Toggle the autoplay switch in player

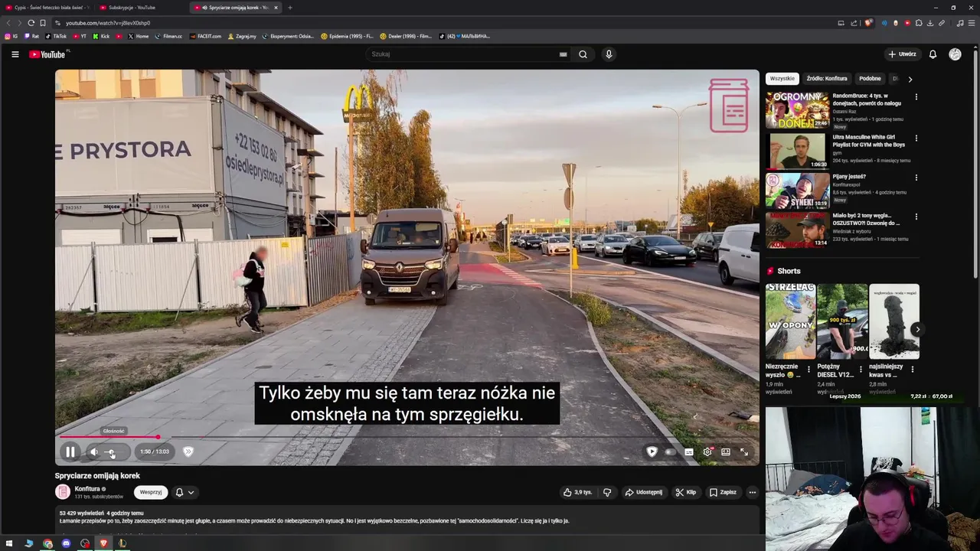[x=670, y=452]
